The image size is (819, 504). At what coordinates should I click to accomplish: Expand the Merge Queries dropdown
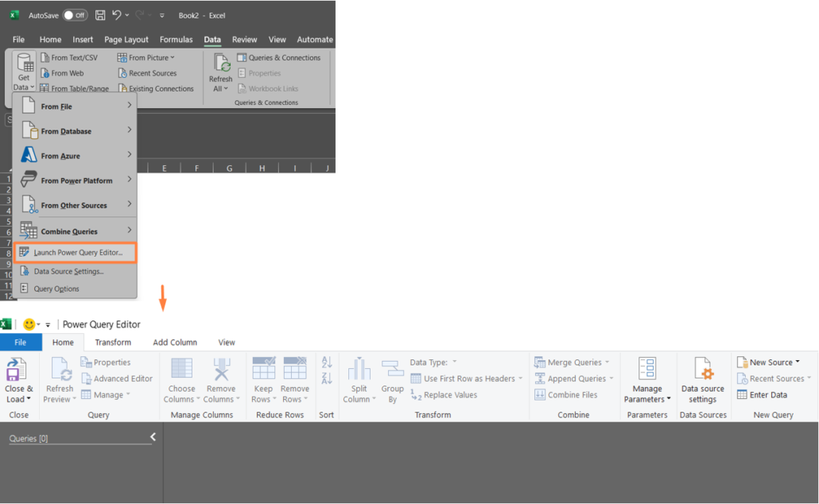coord(607,362)
